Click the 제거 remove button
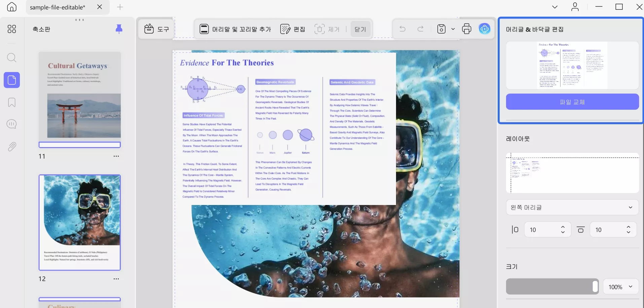The width and height of the screenshot is (644, 308). point(327,29)
